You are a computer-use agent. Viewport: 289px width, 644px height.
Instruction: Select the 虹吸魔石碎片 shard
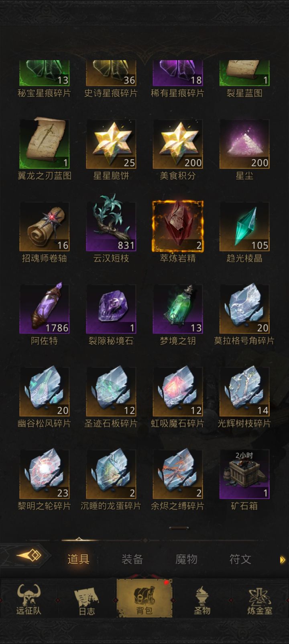[178, 392]
